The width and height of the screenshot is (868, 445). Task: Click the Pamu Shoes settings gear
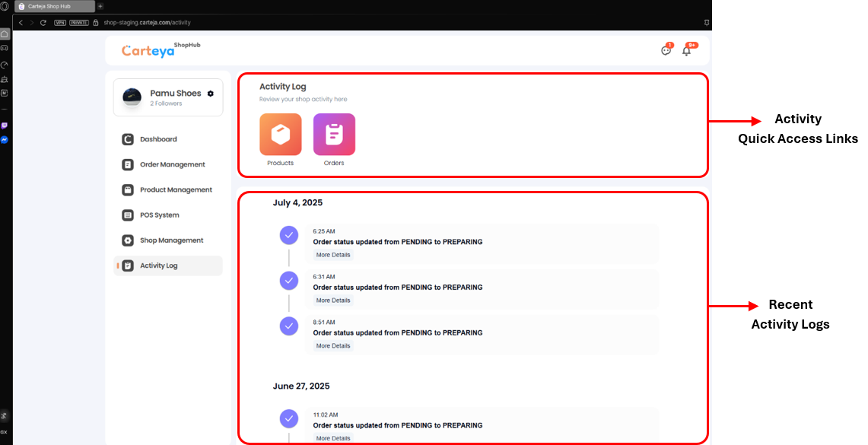point(210,93)
